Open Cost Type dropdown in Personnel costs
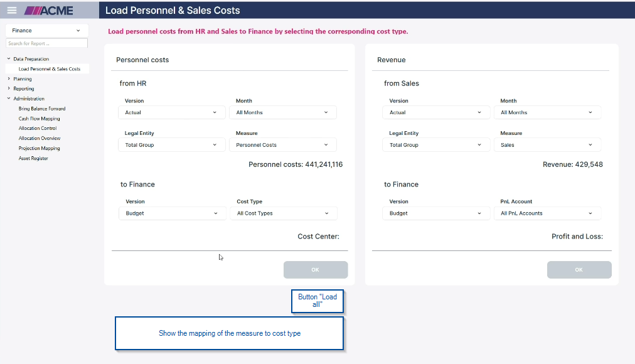This screenshot has width=635, height=364. tap(284, 213)
